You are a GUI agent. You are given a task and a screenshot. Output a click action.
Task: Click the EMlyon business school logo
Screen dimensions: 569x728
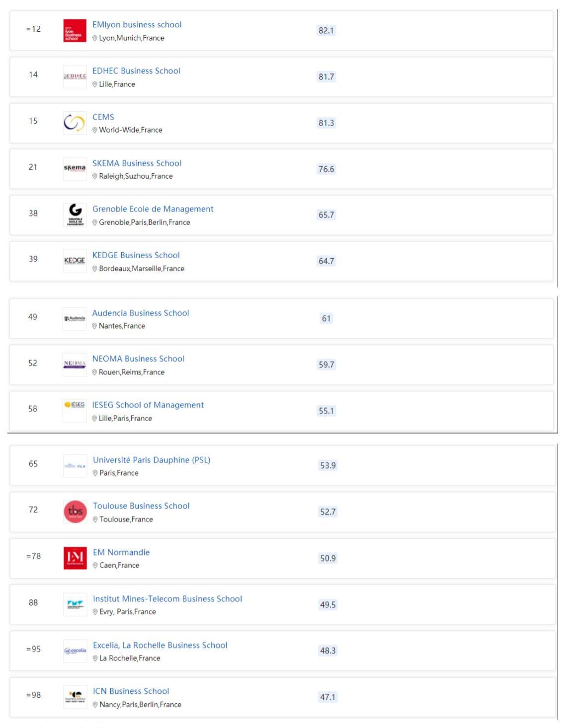[75, 30]
